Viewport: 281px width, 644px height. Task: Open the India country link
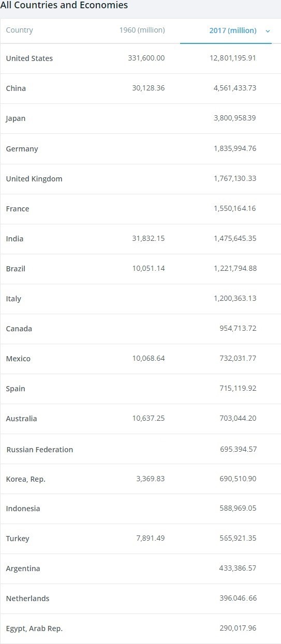[14, 239]
